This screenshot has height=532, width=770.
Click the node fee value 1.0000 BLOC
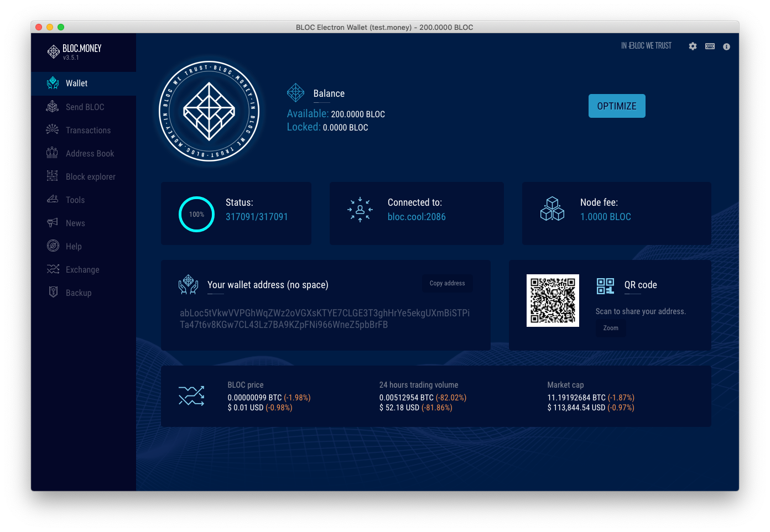[606, 217]
